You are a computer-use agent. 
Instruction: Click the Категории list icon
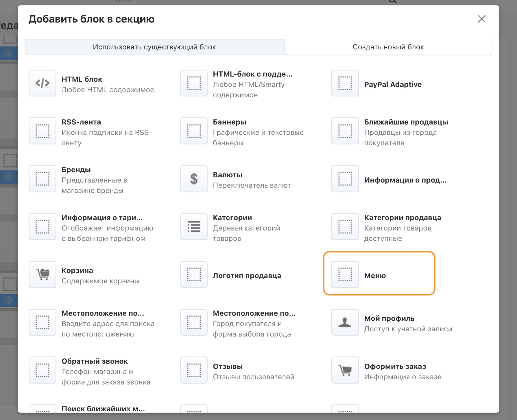pyautogui.click(x=194, y=227)
